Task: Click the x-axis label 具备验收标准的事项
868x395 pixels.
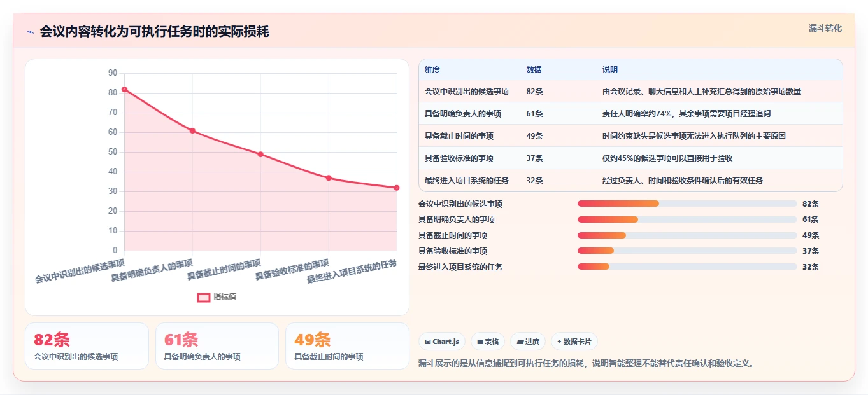Action: pyautogui.click(x=292, y=270)
